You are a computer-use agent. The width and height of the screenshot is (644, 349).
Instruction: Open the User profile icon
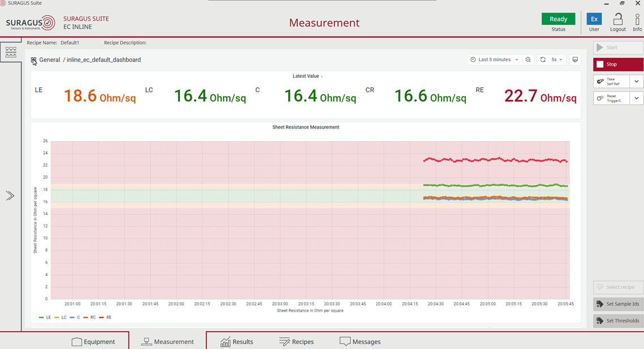coord(594,19)
